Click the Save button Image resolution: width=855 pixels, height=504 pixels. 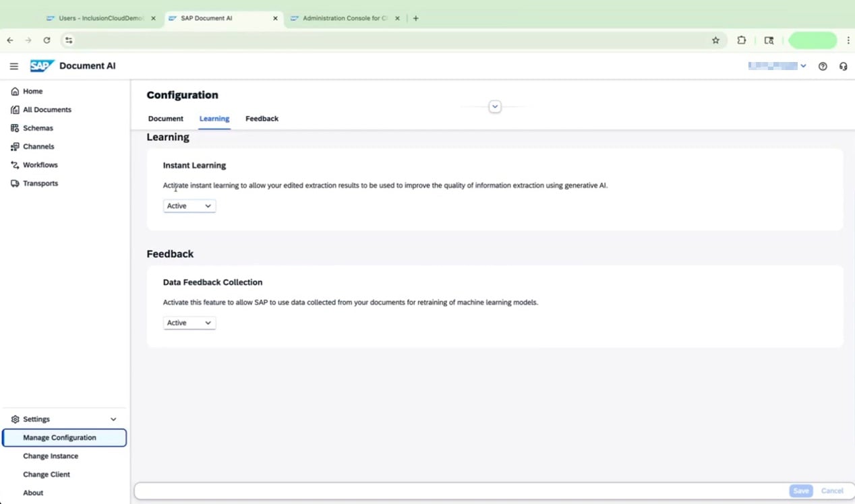801,491
